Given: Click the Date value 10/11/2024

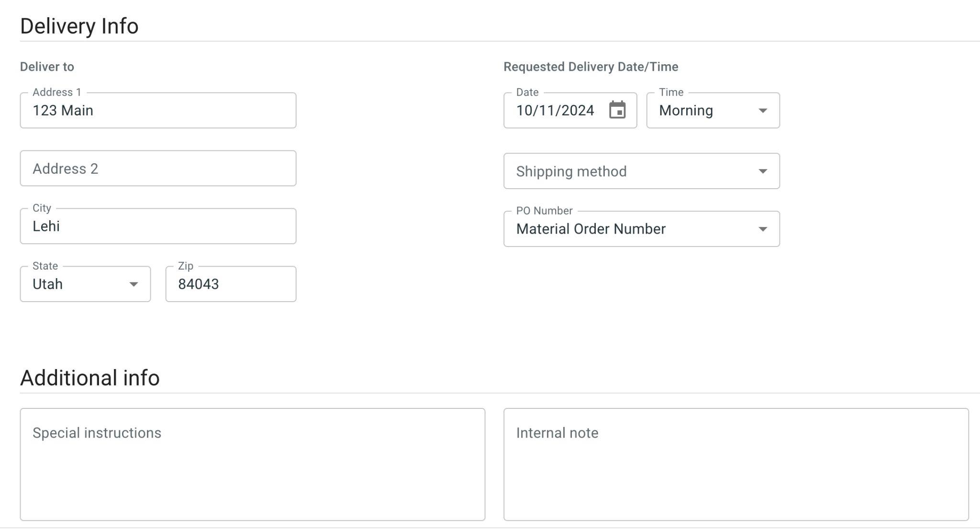Looking at the screenshot, I should (x=555, y=111).
